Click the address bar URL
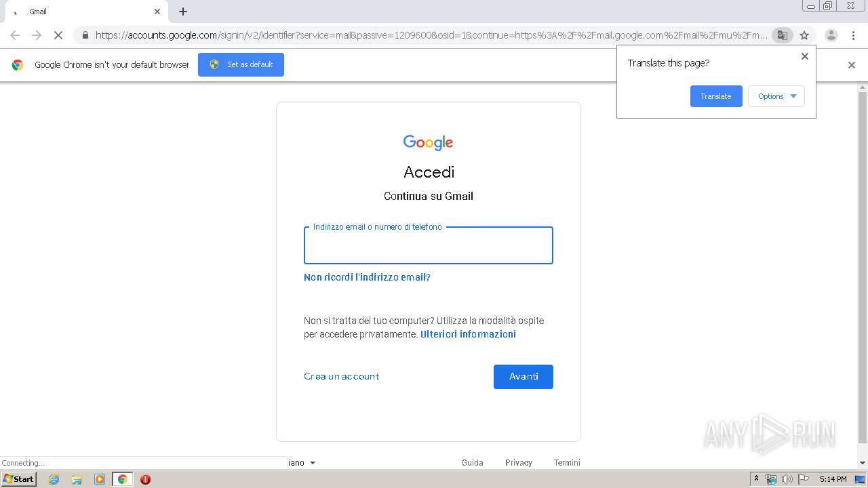 431,35
